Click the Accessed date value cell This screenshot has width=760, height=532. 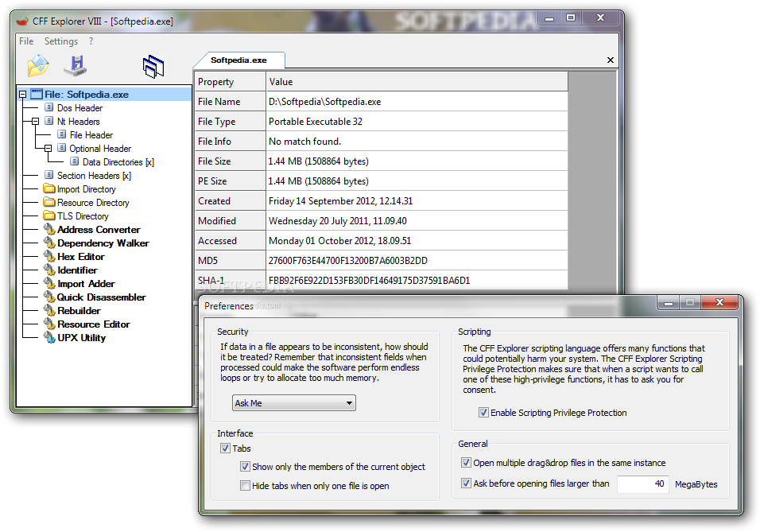click(417, 240)
